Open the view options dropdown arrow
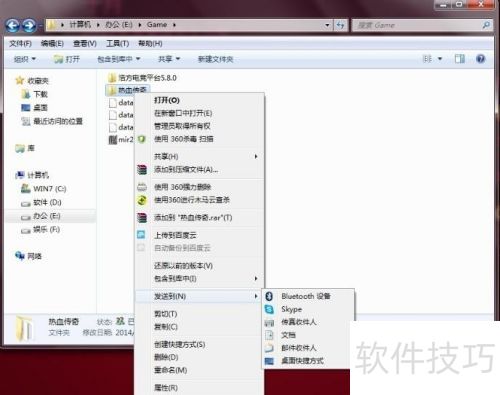The image size is (500, 395). coord(440,59)
